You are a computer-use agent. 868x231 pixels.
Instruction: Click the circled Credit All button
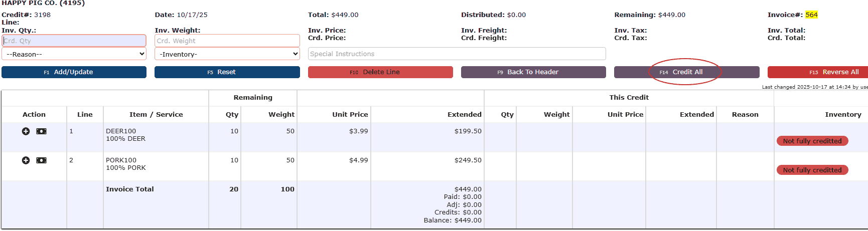tap(686, 72)
